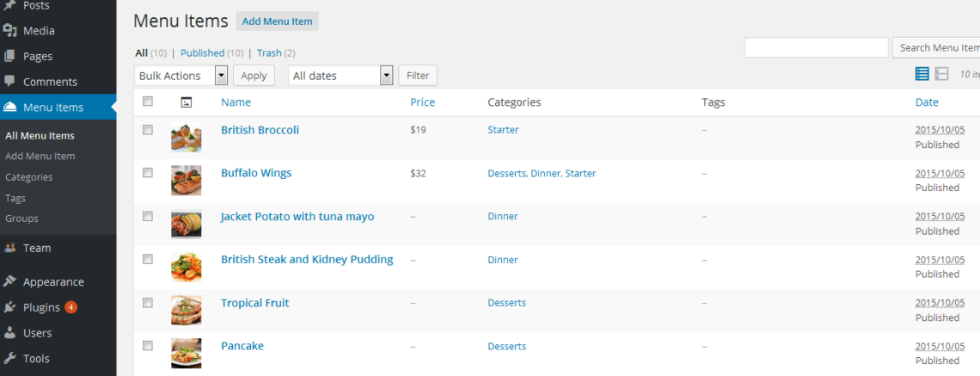980x376 pixels.
Task: Show Published items filter link
Action: tap(203, 53)
